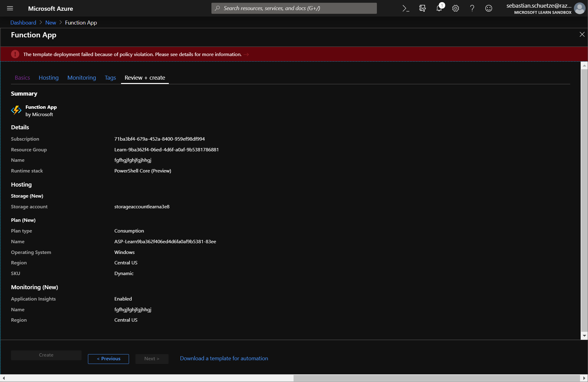
Task: Click the policy violation details arrow
Action: coord(246,55)
